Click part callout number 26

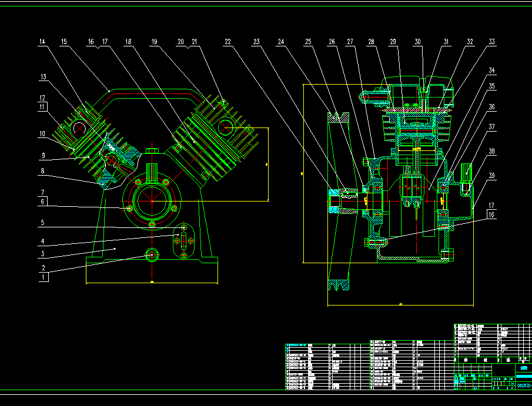(x=332, y=42)
